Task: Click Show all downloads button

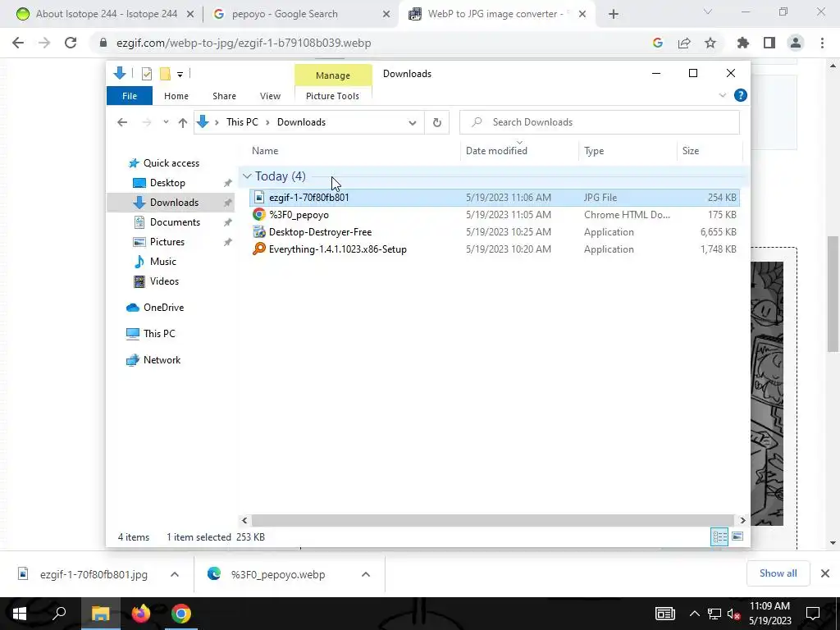Action: (x=778, y=573)
